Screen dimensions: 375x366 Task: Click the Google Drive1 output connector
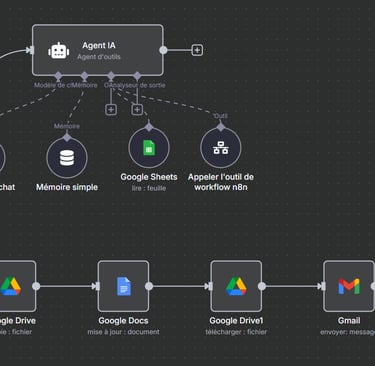262,286
